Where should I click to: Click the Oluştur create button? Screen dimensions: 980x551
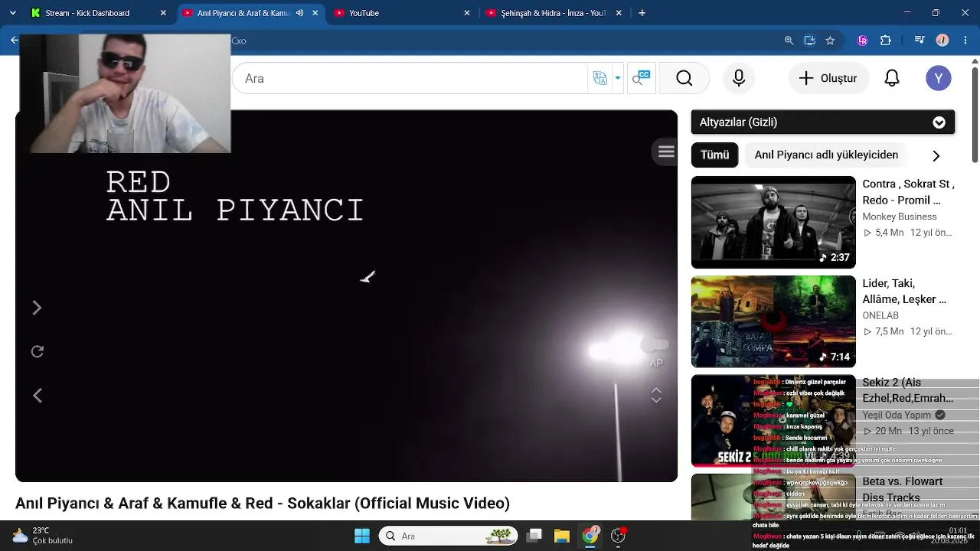[828, 78]
